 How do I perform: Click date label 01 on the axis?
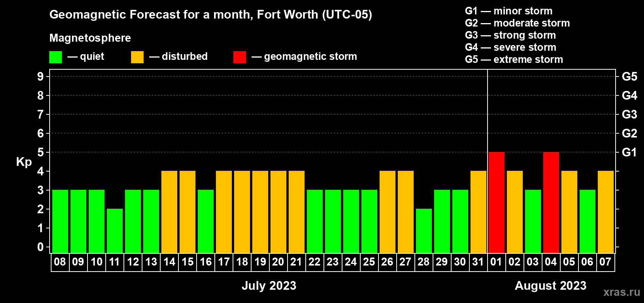tap(496, 262)
